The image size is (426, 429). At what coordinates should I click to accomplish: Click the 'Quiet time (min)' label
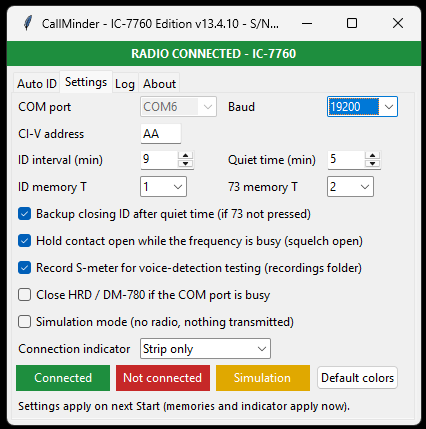[x=272, y=160]
